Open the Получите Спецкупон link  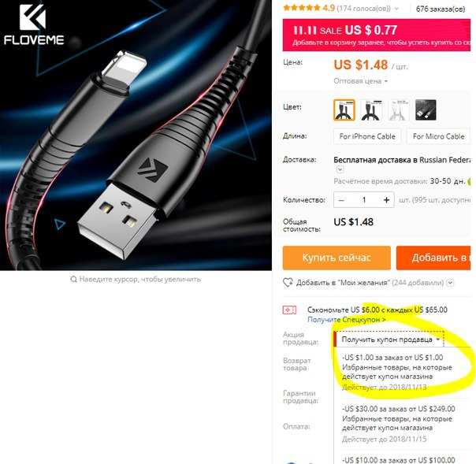pos(347,320)
